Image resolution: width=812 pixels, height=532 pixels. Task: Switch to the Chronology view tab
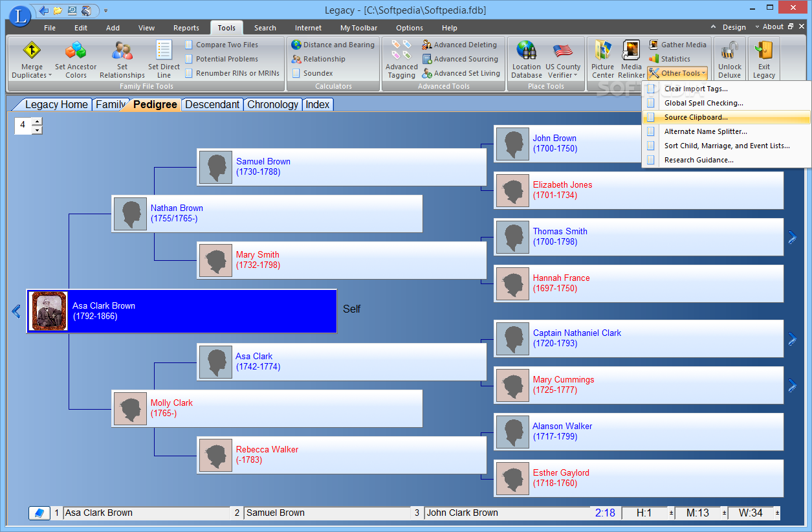(272, 104)
